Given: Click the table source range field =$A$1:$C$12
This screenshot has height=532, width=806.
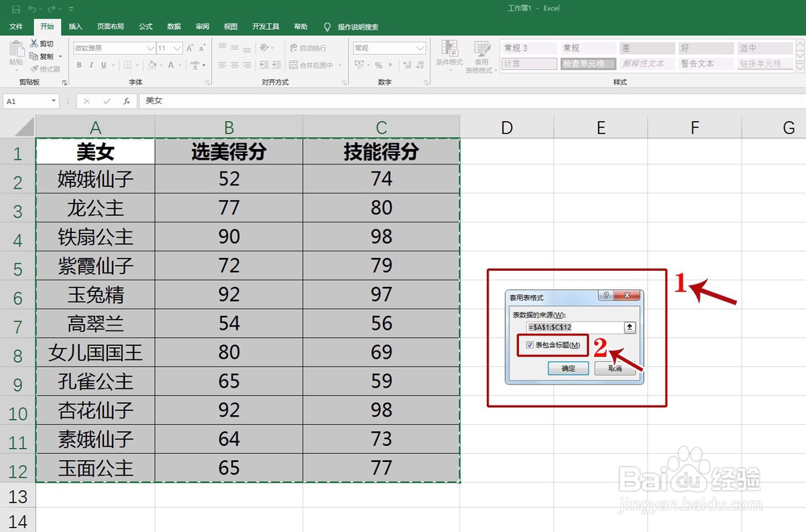Looking at the screenshot, I should (x=575, y=327).
